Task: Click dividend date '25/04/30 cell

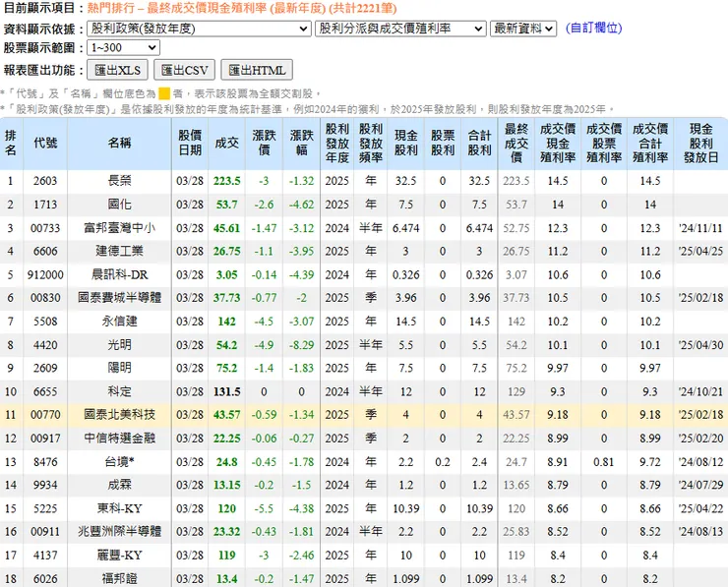Action: point(700,345)
